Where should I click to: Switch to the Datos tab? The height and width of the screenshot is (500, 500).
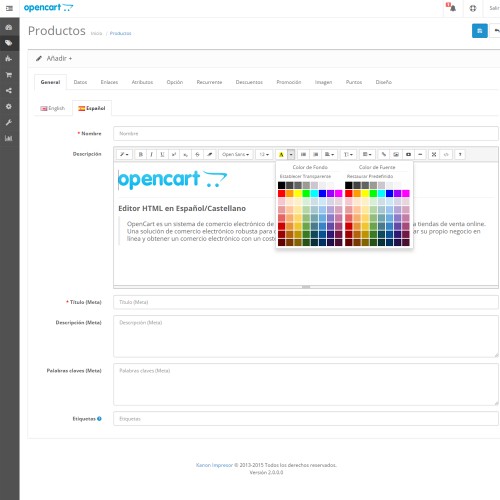point(80,82)
